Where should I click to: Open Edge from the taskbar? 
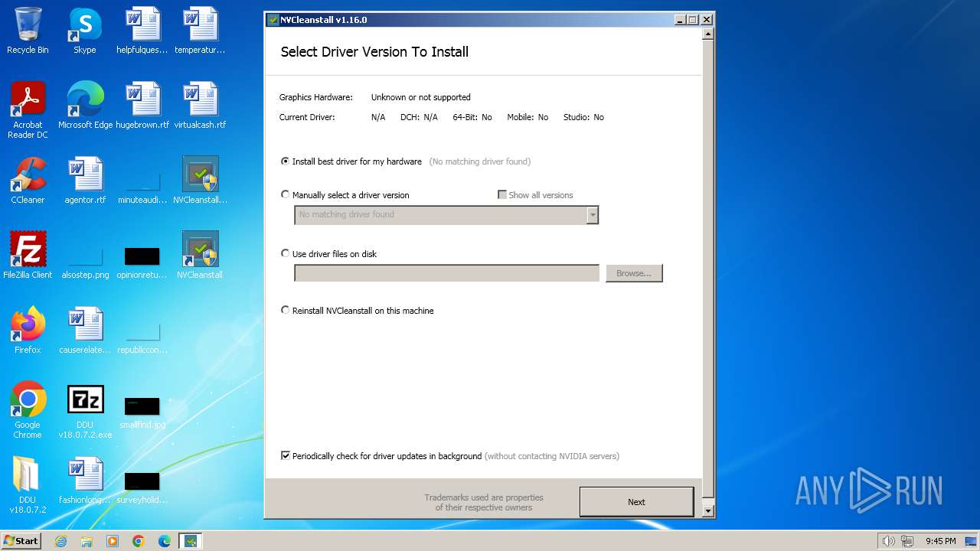(x=165, y=541)
